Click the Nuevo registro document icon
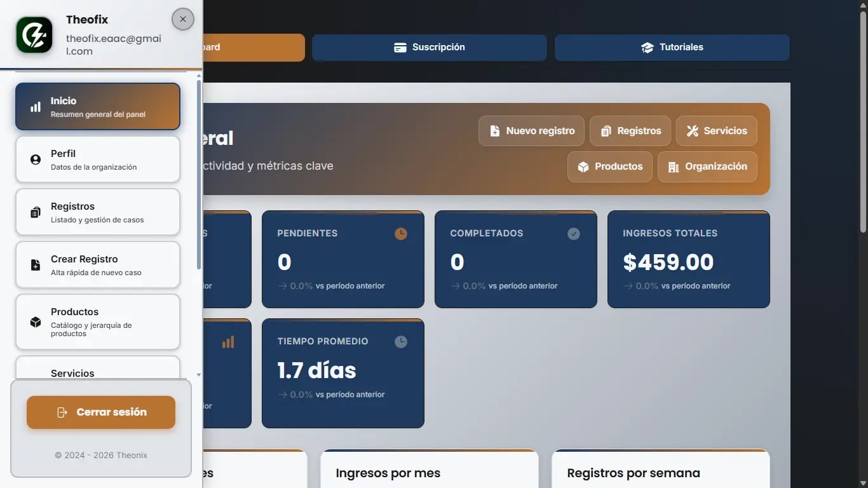Screen dimensions: 868x488 [x=494, y=130]
